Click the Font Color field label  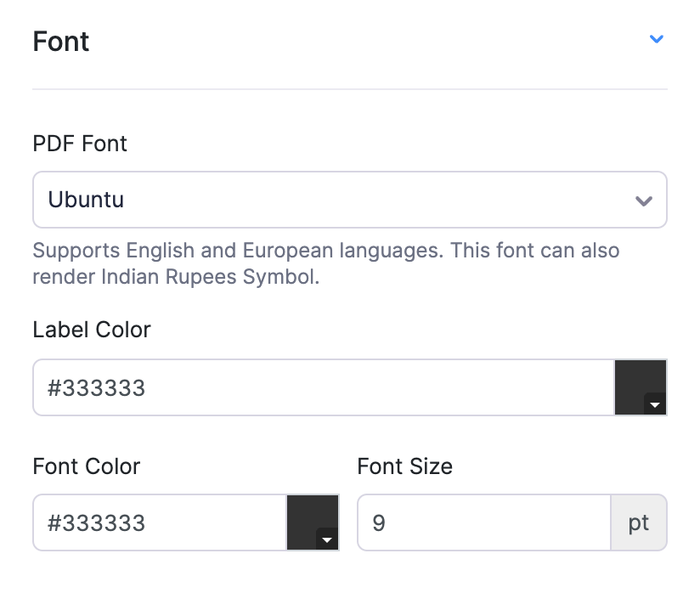(87, 466)
